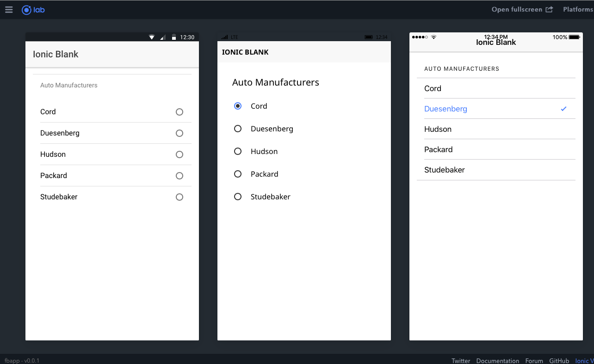Choose Cord in the iOS preview list
This screenshot has width=594, height=364.
coord(496,88)
